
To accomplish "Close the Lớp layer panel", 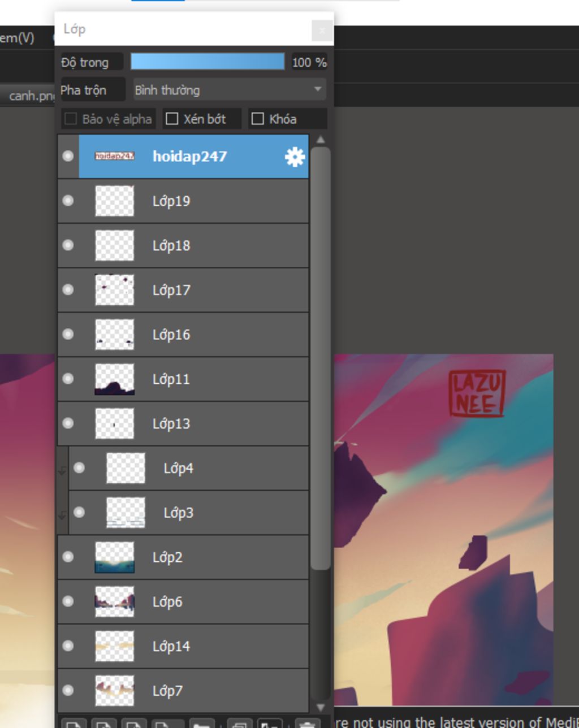I will click(x=322, y=31).
